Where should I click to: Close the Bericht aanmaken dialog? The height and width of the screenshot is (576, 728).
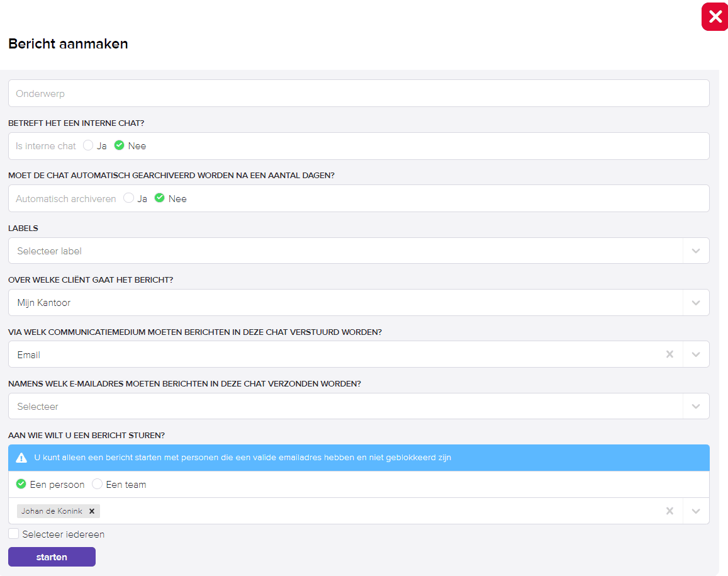click(715, 17)
